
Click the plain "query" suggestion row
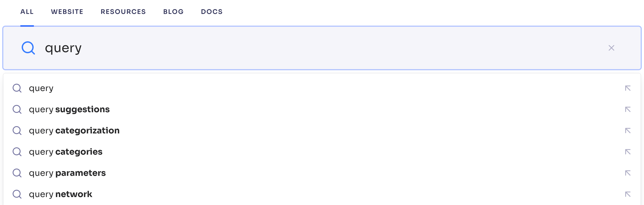click(41, 88)
